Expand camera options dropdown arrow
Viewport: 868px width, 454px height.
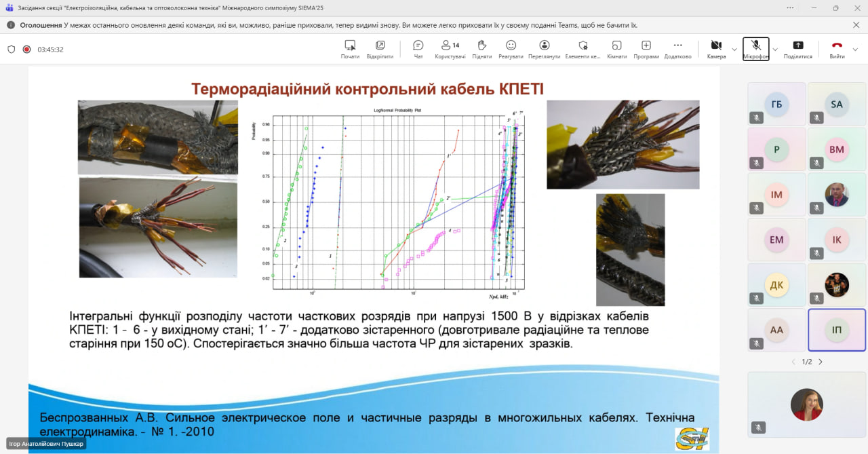coord(734,50)
